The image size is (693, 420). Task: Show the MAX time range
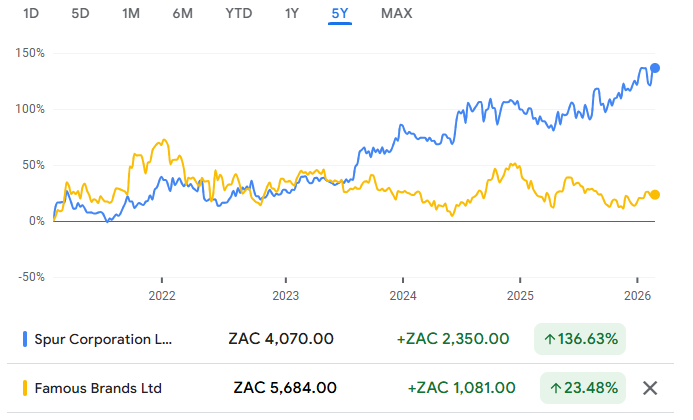pyautogui.click(x=396, y=14)
